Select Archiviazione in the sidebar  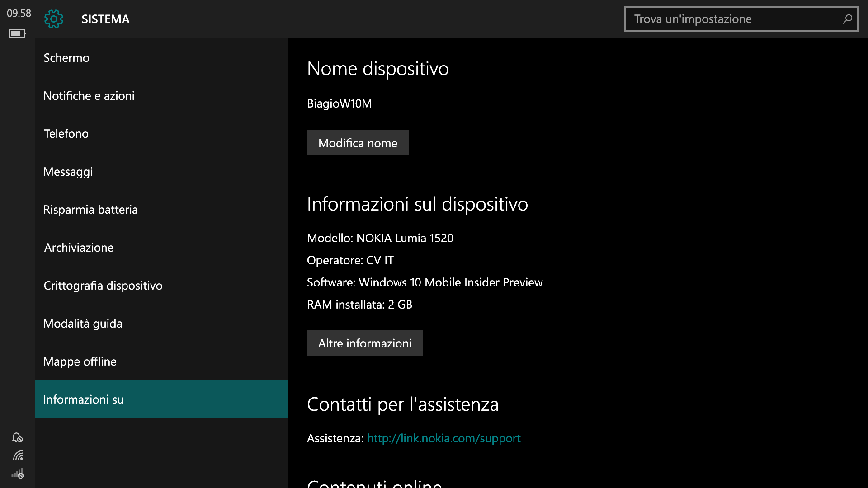coord(161,248)
